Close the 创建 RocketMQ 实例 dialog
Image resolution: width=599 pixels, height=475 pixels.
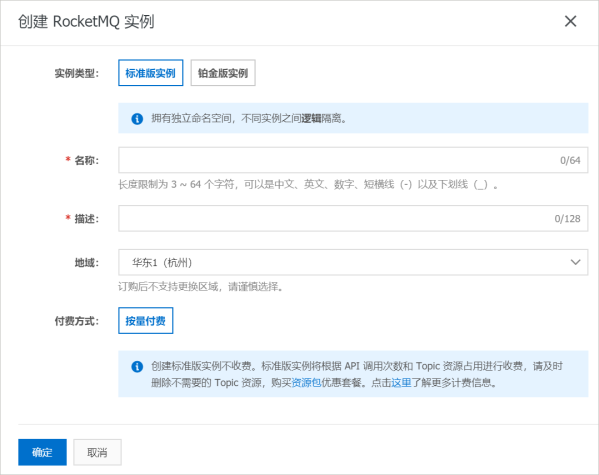570,21
